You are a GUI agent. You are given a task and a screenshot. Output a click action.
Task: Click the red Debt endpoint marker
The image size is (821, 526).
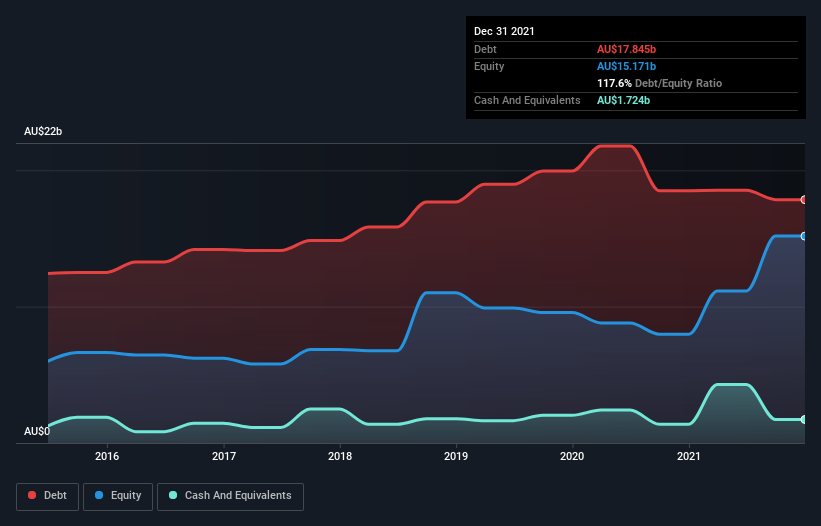point(804,200)
